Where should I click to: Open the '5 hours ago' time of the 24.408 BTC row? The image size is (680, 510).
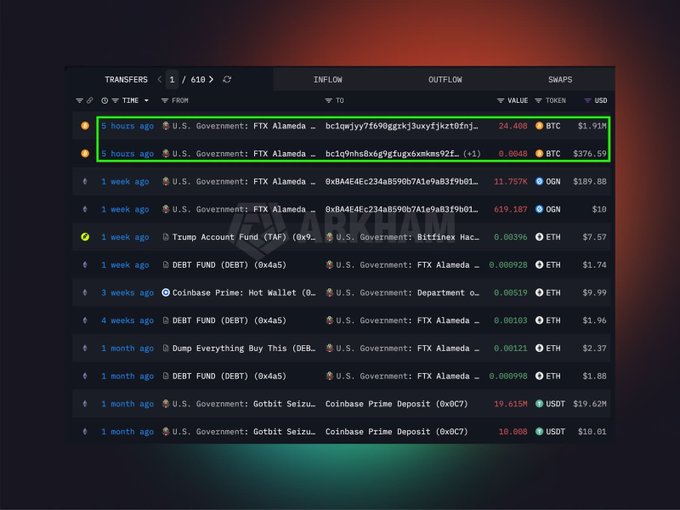pyautogui.click(x=128, y=126)
